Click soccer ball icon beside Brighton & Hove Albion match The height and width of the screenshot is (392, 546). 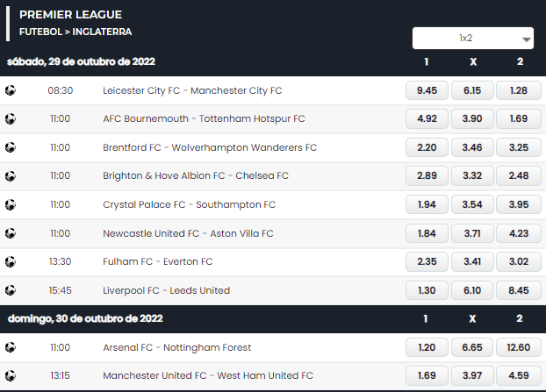[11, 176]
